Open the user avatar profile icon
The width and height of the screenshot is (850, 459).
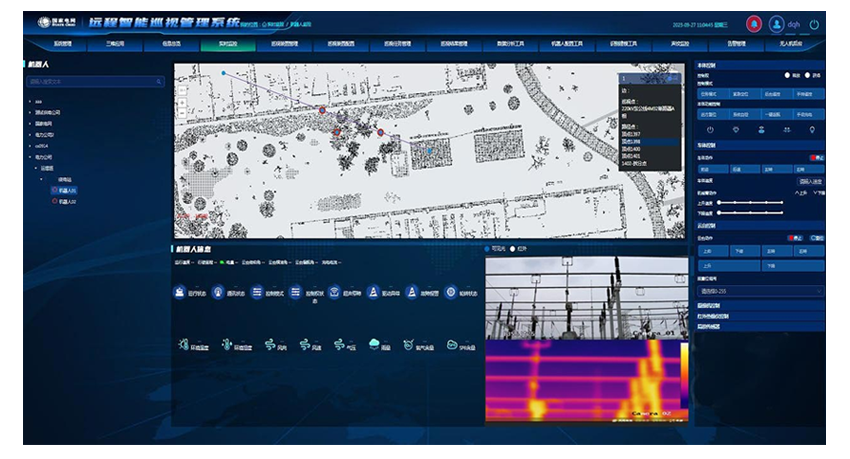point(775,24)
